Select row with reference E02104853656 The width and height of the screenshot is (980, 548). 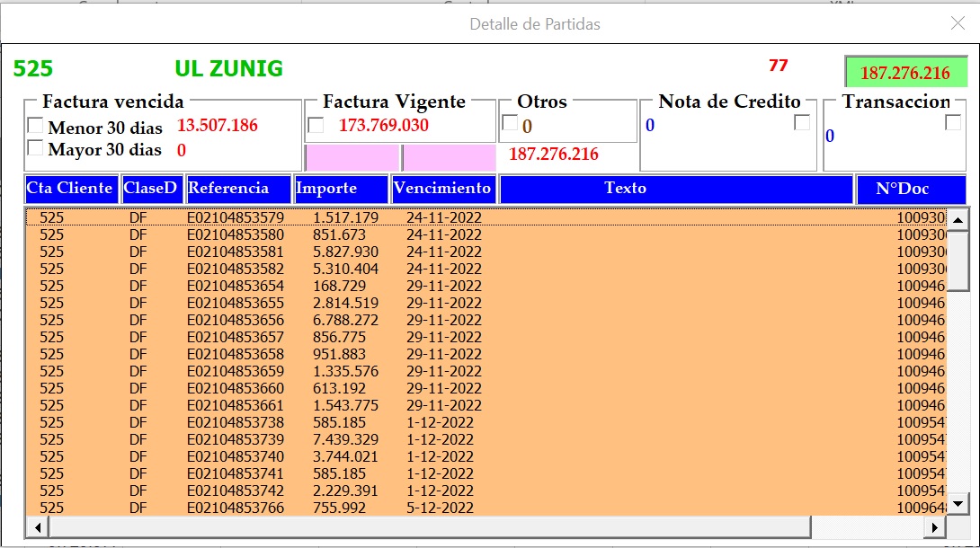tap(486, 320)
